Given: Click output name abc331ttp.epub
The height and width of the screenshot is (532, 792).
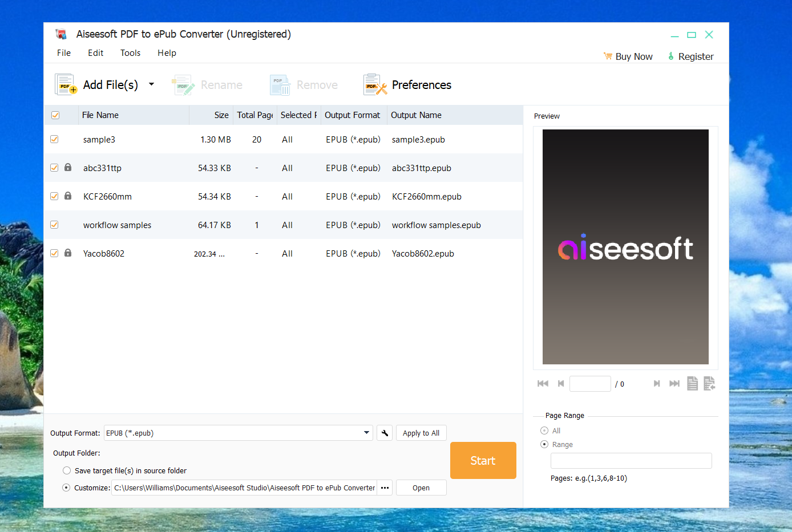Looking at the screenshot, I should (x=421, y=168).
